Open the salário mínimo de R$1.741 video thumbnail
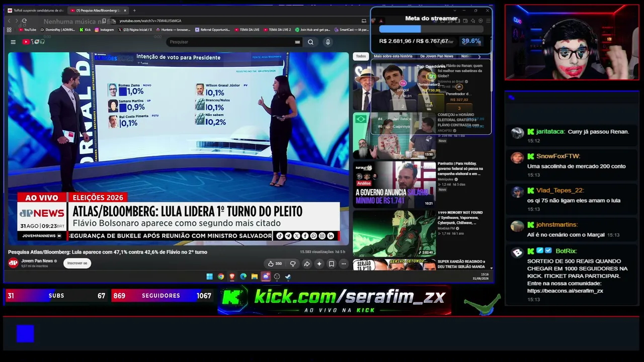 tap(394, 184)
